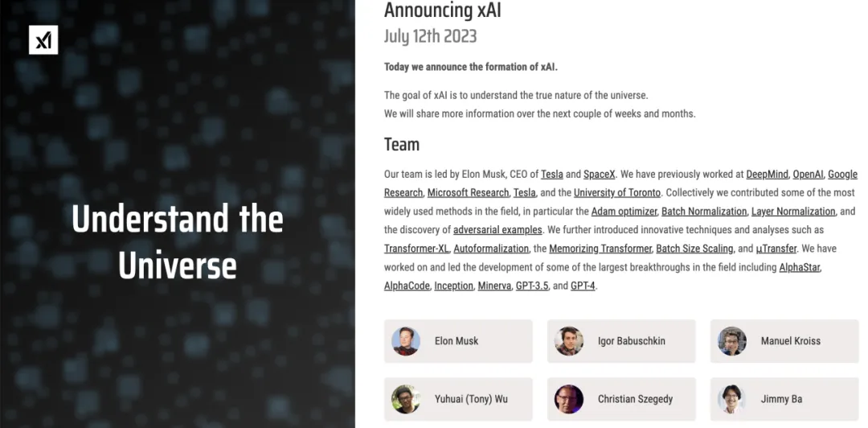Image resolution: width=868 pixels, height=428 pixels.
Task: Click Christian Szegedy's avatar photo
Action: click(569, 399)
